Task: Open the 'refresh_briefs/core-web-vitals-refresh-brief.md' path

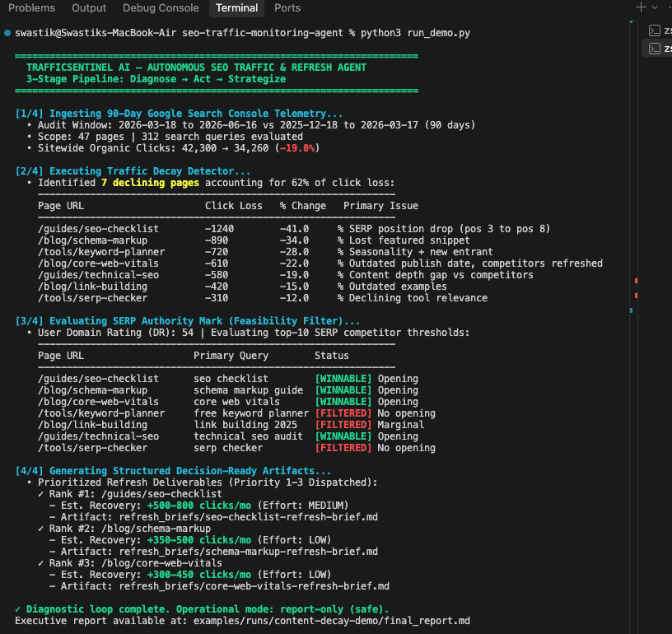Action: point(254,586)
